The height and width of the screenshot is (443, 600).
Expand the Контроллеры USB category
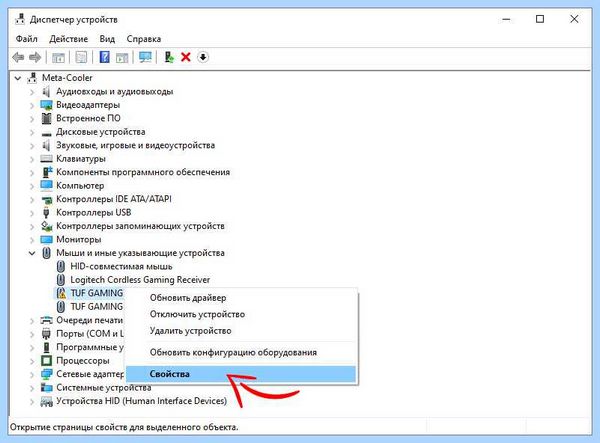[x=32, y=213]
